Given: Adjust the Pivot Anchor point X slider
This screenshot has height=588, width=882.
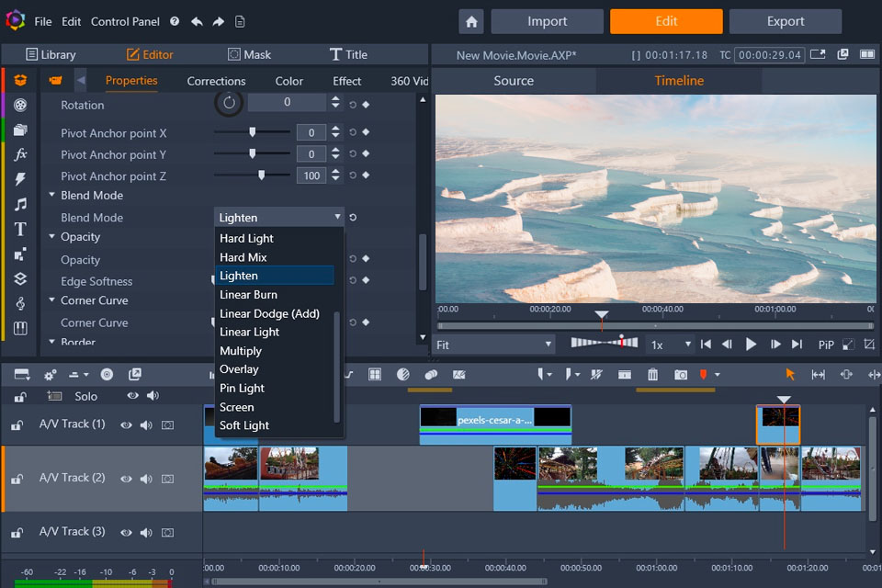Looking at the screenshot, I should coord(252,132).
